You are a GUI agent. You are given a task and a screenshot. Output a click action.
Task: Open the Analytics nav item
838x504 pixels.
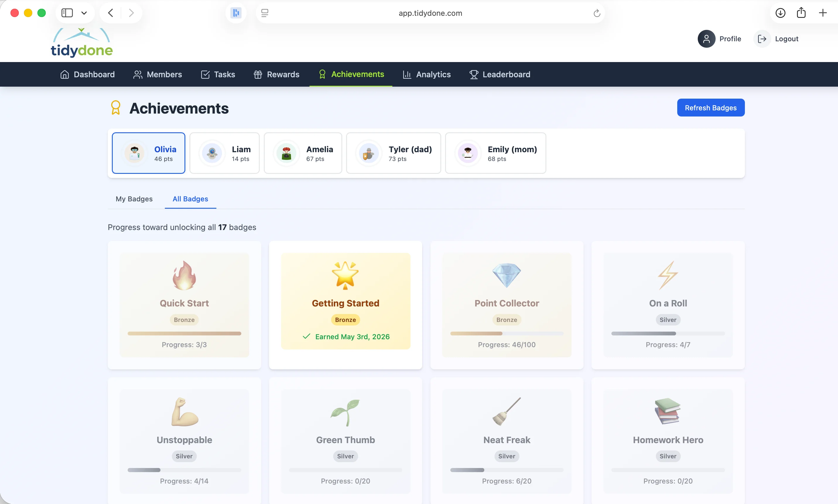pyautogui.click(x=426, y=74)
